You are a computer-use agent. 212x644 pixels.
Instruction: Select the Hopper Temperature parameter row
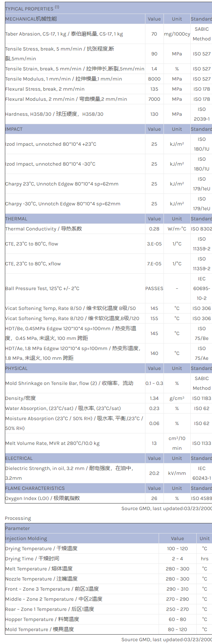point(42,620)
